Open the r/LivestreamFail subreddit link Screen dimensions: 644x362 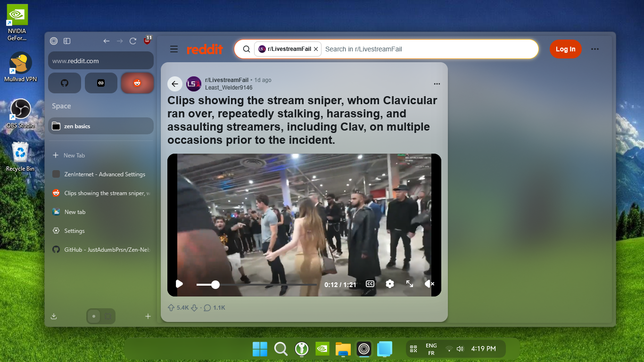226,80
